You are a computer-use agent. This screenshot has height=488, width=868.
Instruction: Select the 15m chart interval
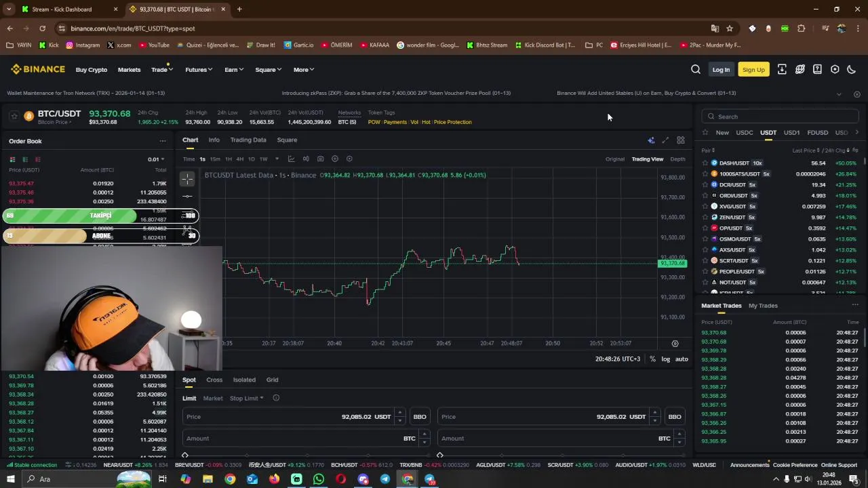coord(214,159)
